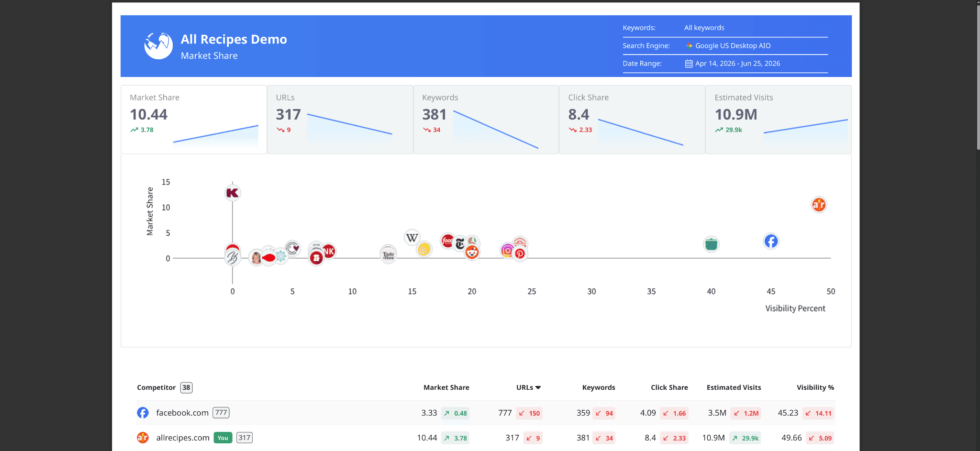Click the green You badge beside allrecipes.com
Screen dimensions: 980x451
(223, 438)
